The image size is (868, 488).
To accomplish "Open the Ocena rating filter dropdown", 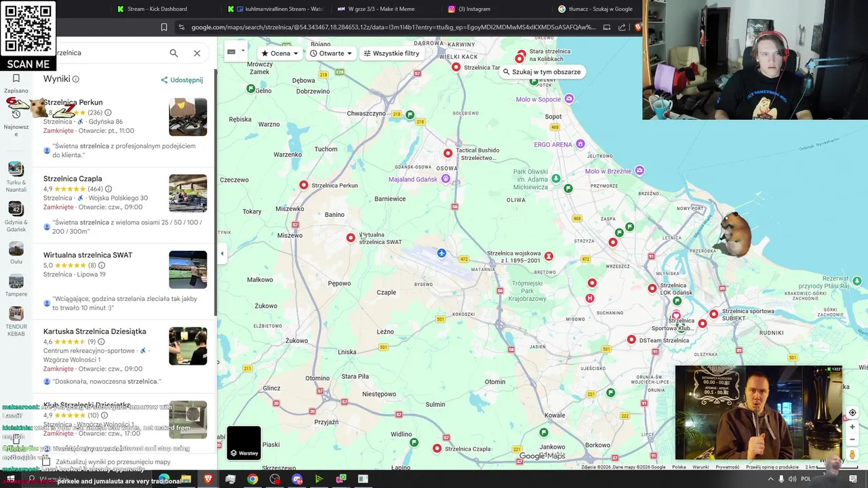I will (280, 53).
